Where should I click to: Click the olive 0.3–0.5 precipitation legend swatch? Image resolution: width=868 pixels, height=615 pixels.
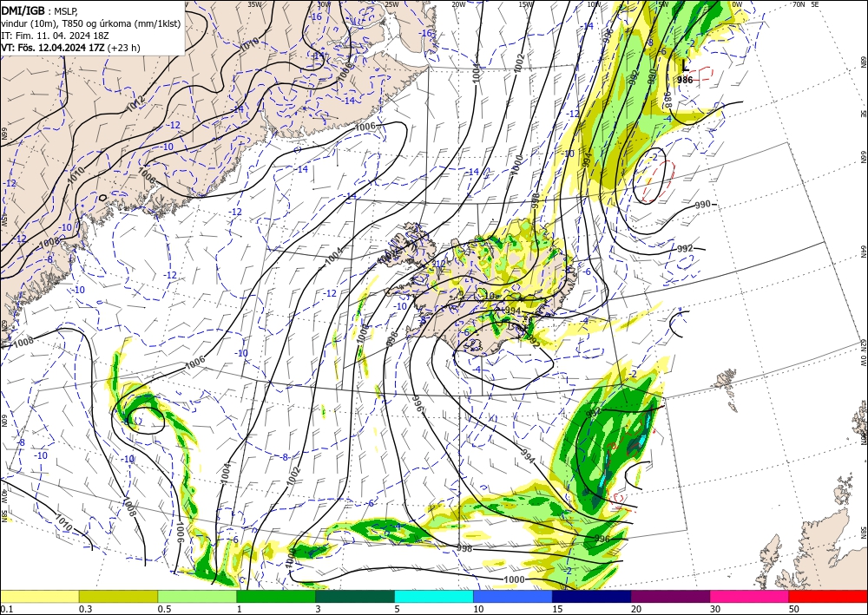point(118,597)
